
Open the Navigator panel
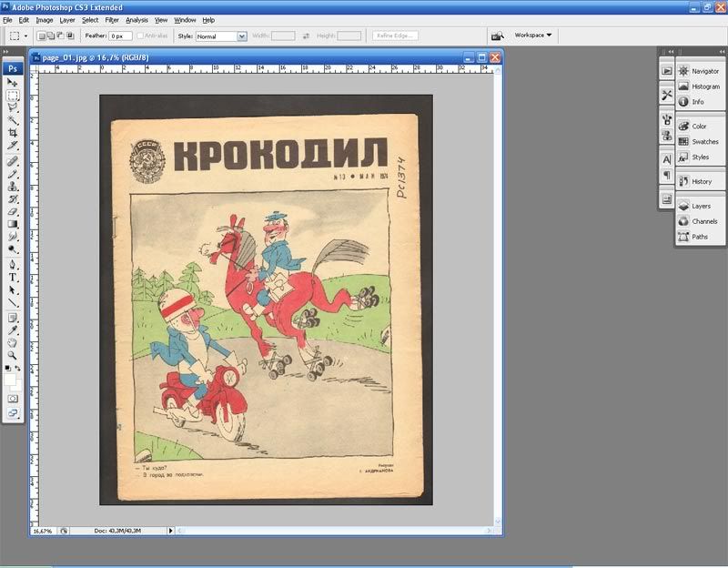coord(699,71)
